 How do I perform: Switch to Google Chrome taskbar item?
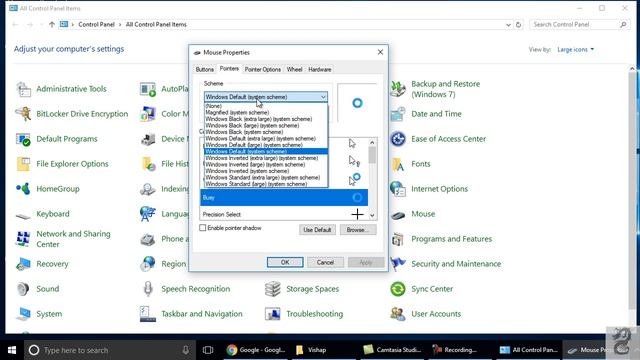click(256, 350)
